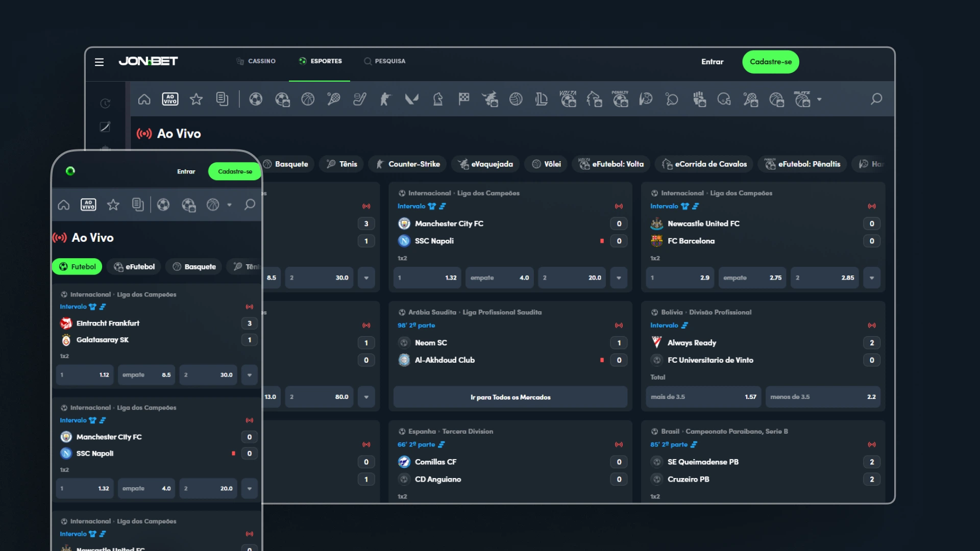The image size is (980, 551).
Task: Expand more markets for Manchester City vs Napoli
Action: click(x=619, y=278)
